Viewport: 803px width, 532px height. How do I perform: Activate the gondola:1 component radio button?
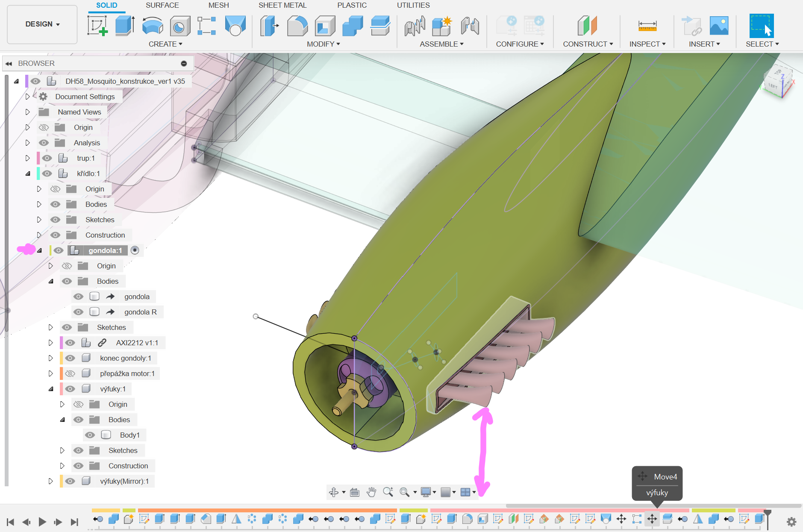[135, 250]
